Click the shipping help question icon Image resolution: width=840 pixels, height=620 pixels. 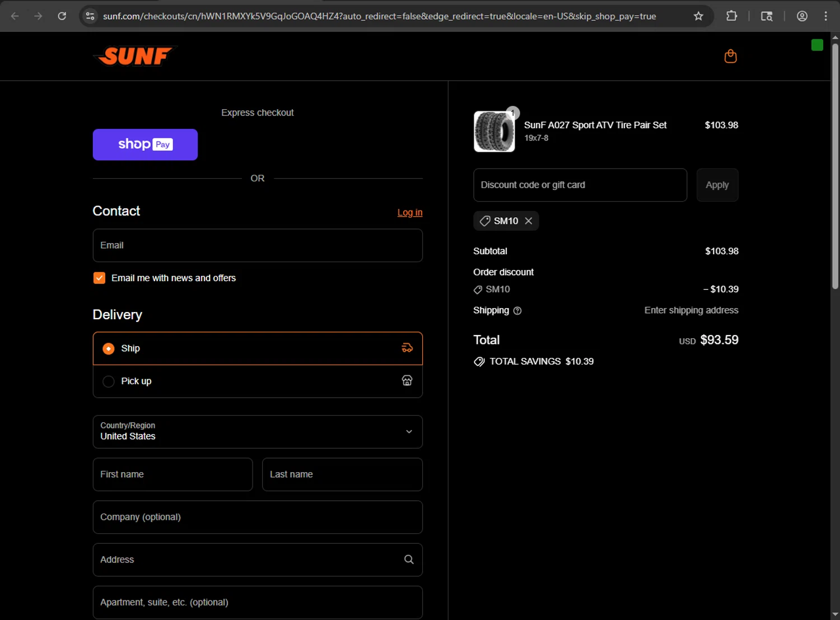pos(517,311)
